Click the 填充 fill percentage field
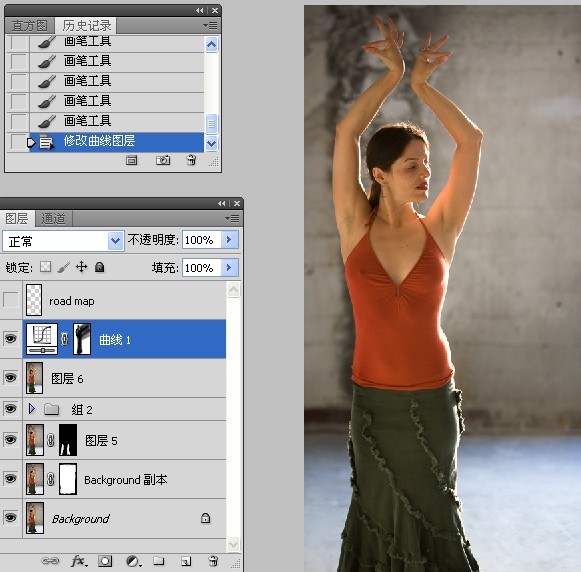This screenshot has height=572, width=581. point(202,267)
